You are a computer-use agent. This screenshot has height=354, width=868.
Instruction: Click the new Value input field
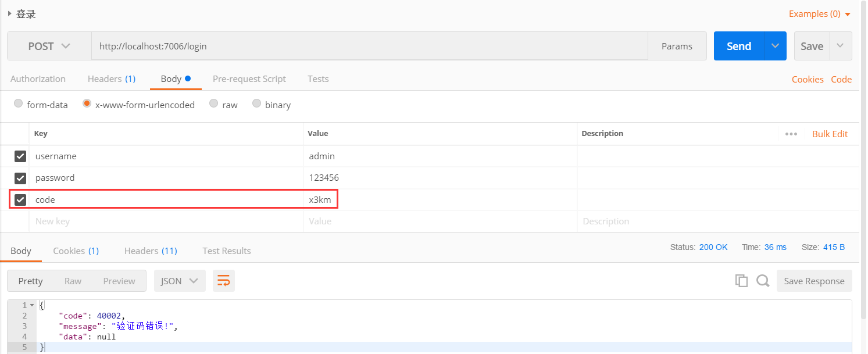440,221
